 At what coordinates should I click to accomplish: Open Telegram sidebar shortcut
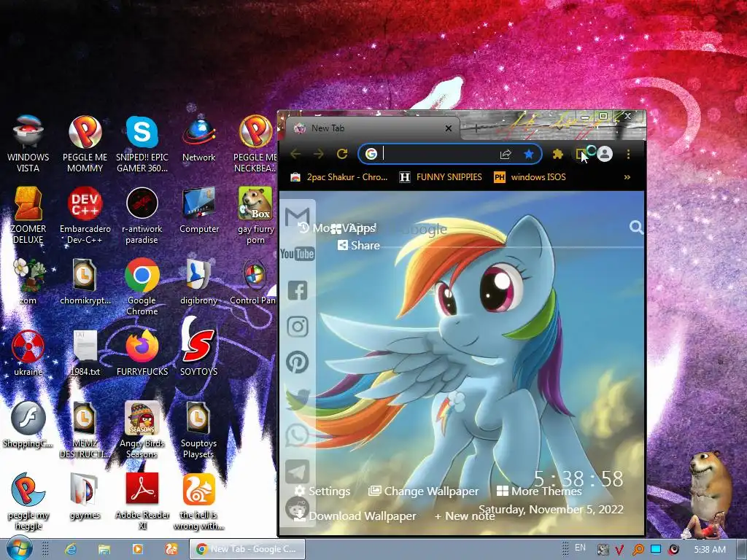[x=298, y=472]
